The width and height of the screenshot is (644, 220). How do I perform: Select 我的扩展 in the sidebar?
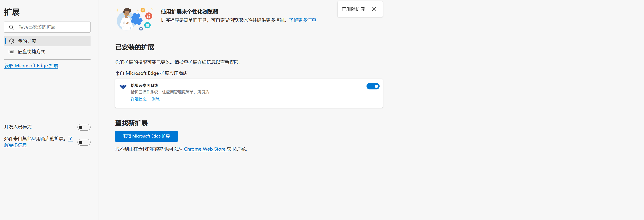coord(47,41)
